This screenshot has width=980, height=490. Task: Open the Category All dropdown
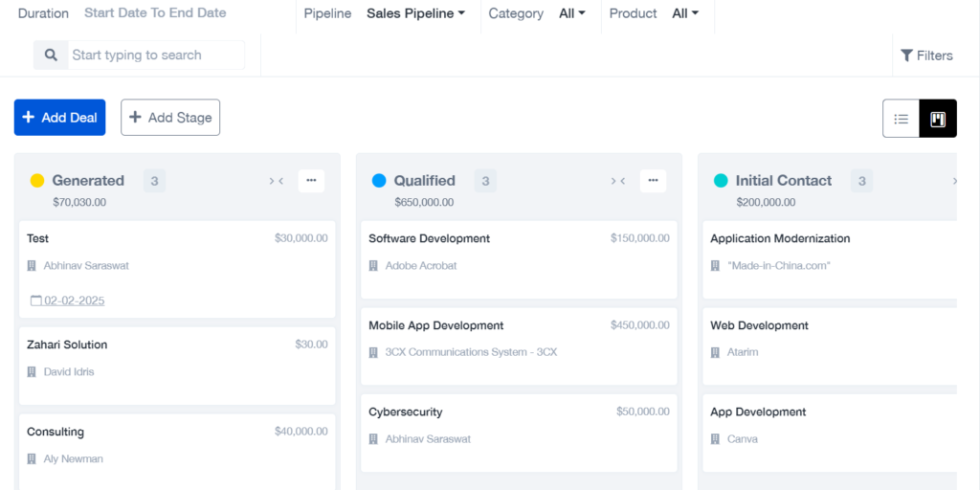coord(572,13)
